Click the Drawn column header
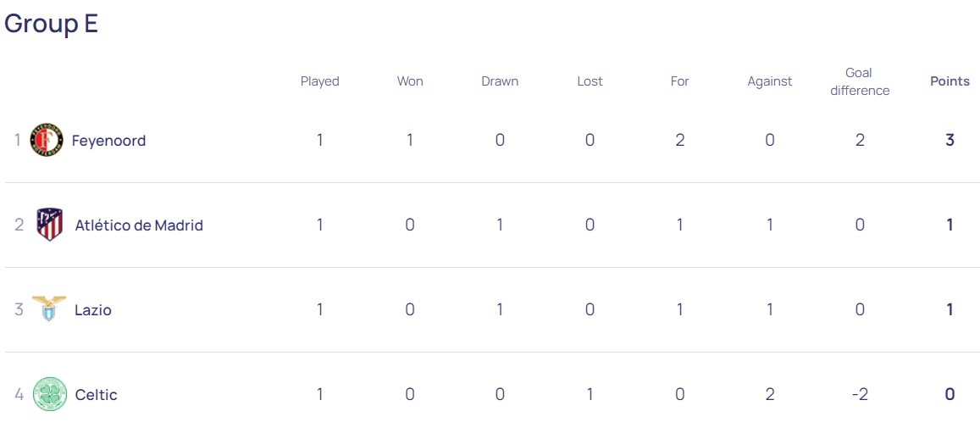980x428 pixels. [500, 81]
